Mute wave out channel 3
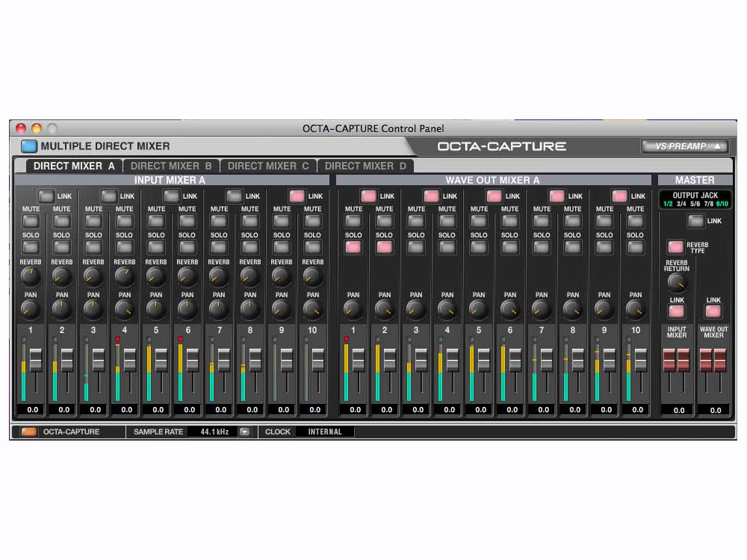The height and width of the screenshot is (560, 747). (x=416, y=221)
